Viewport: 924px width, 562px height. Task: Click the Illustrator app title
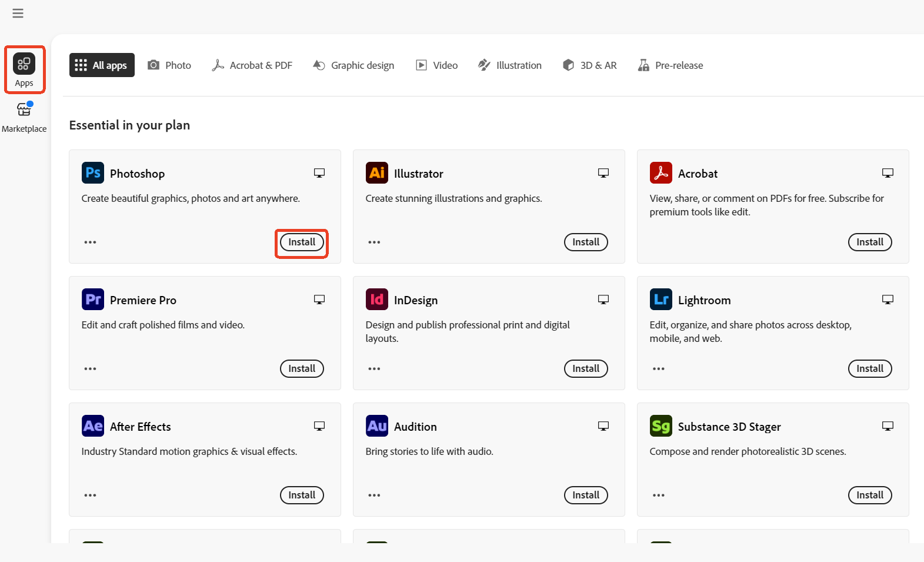tap(419, 174)
